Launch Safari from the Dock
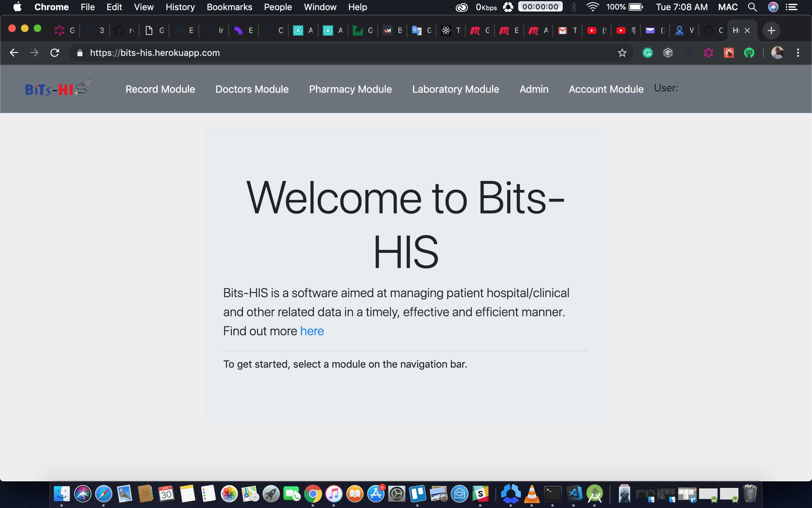 tap(104, 494)
